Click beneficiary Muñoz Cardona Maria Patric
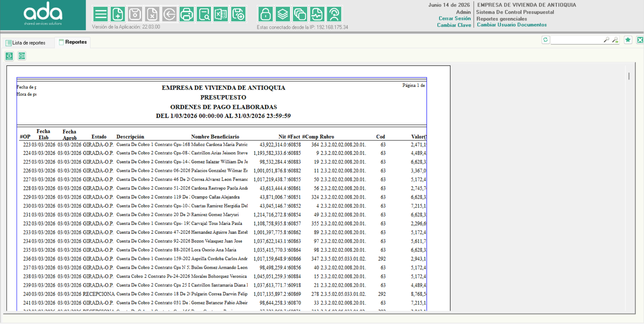This screenshot has width=644, height=324. [219, 145]
